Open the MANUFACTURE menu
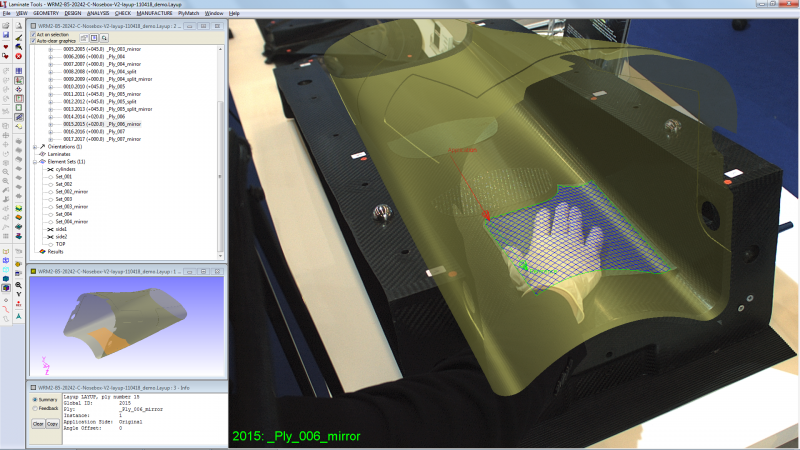This screenshot has height=450, width=800. pyautogui.click(x=154, y=12)
